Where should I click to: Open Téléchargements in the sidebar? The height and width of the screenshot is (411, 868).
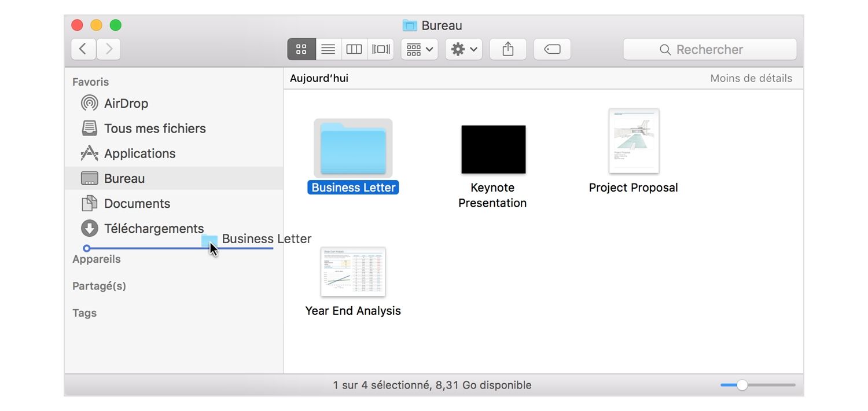click(x=153, y=229)
